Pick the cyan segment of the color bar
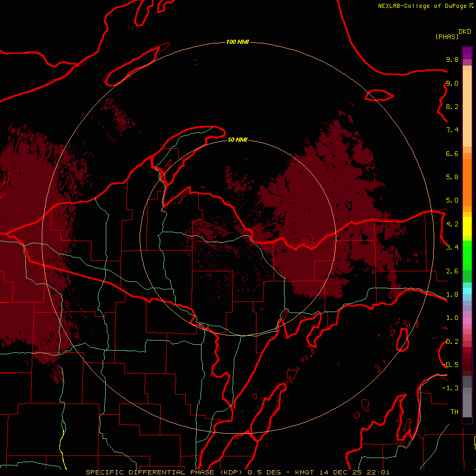 click(x=467, y=291)
